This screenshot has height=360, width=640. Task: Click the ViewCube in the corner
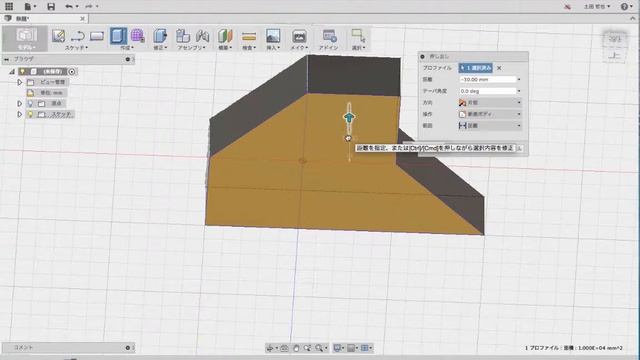click(614, 40)
